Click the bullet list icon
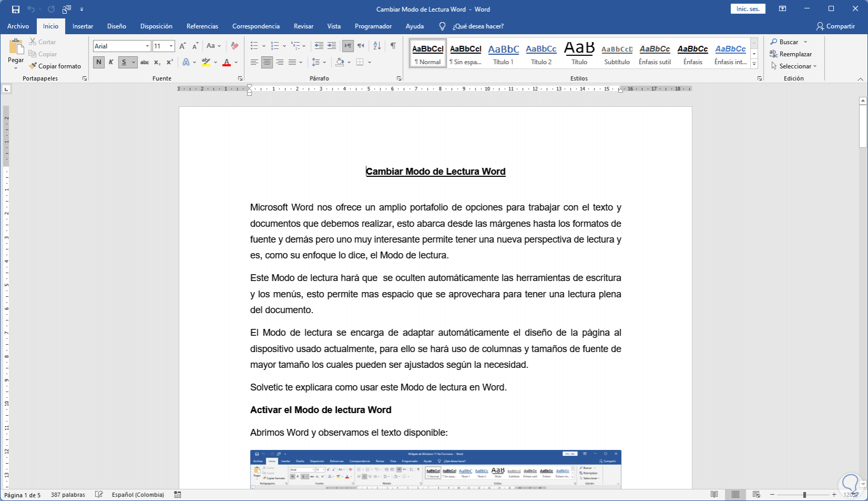Viewport: 868px width, 501px height. (254, 46)
